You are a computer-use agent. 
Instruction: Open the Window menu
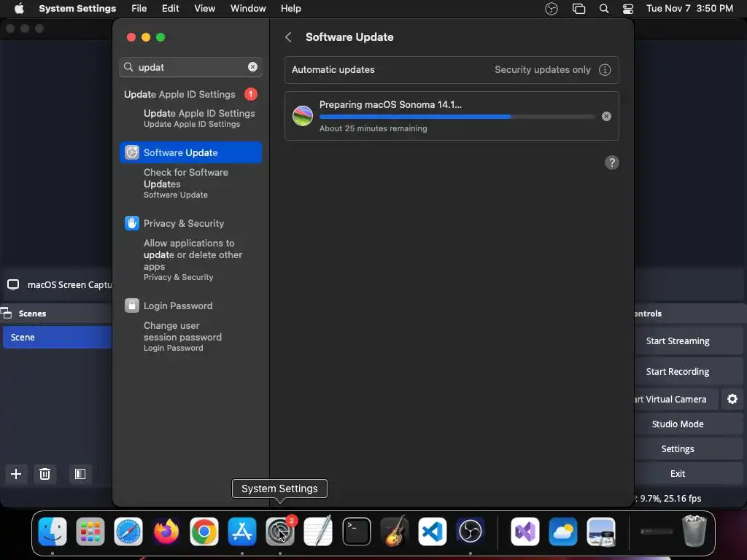(248, 9)
